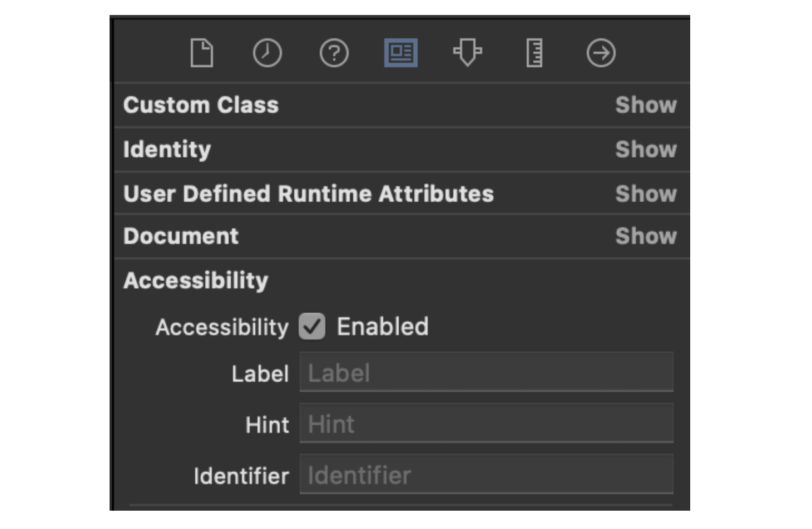
Task: Click the Document section title
Action: (181, 236)
